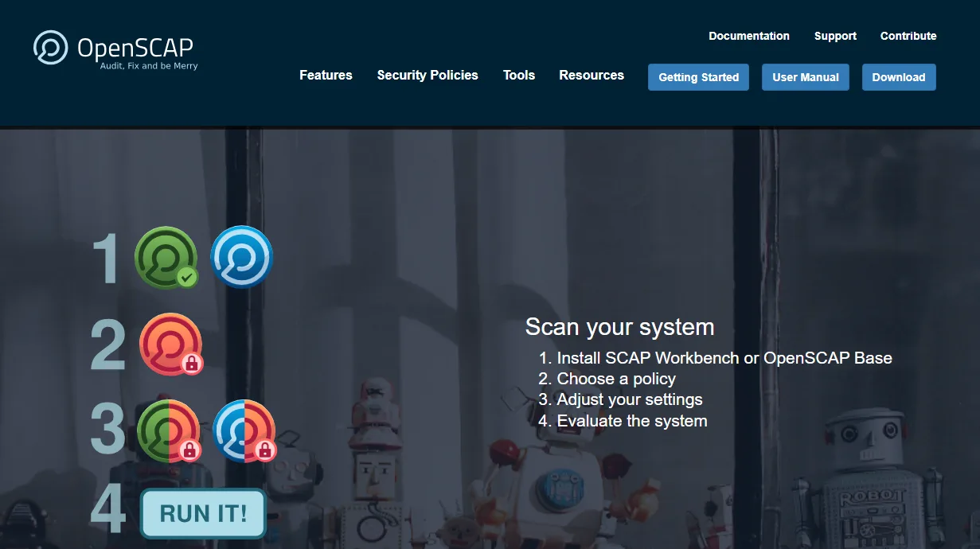Open the Contribute link
Image resolution: width=980 pixels, height=549 pixels.
click(908, 36)
